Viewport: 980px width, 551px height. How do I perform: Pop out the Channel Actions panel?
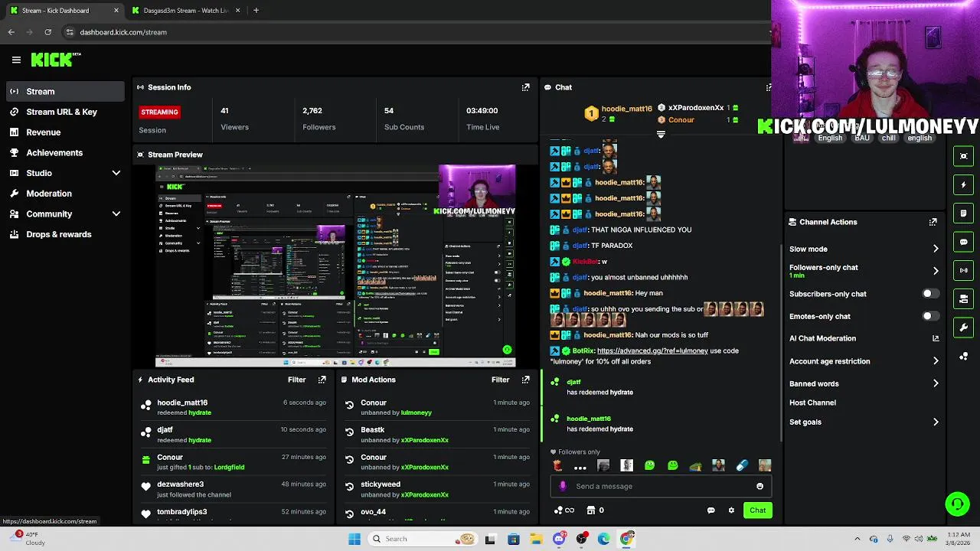pyautogui.click(x=933, y=222)
